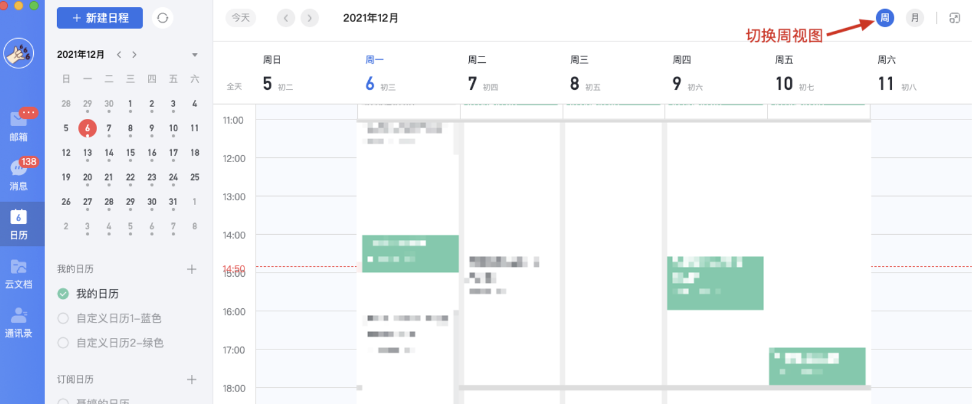Viewport: 980px width, 404px height.
Task: Expand the mini calendar dropdown triangle
Action: coord(194,55)
